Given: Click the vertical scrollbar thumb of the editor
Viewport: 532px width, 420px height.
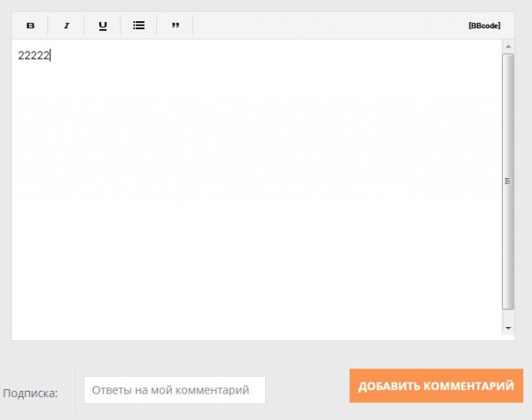Looking at the screenshot, I should 508,182.
